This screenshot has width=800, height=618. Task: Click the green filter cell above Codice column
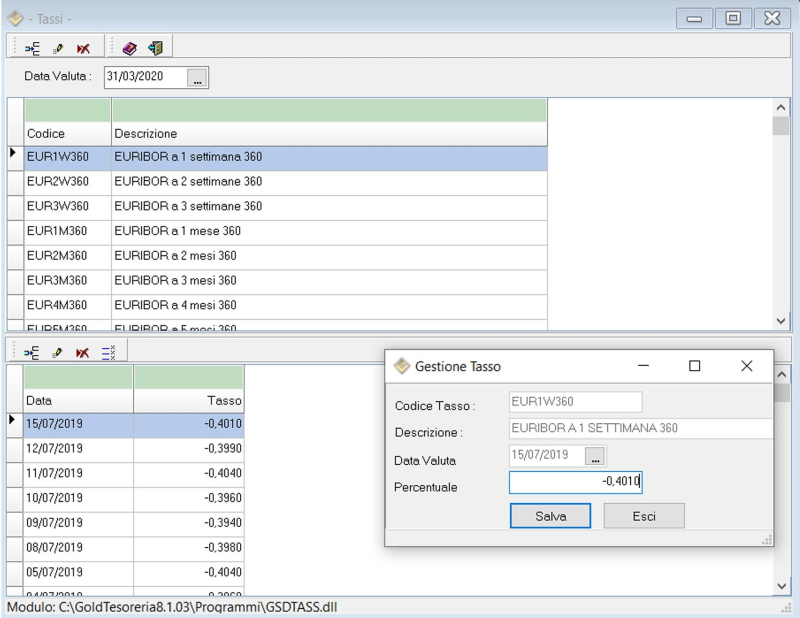[67, 110]
